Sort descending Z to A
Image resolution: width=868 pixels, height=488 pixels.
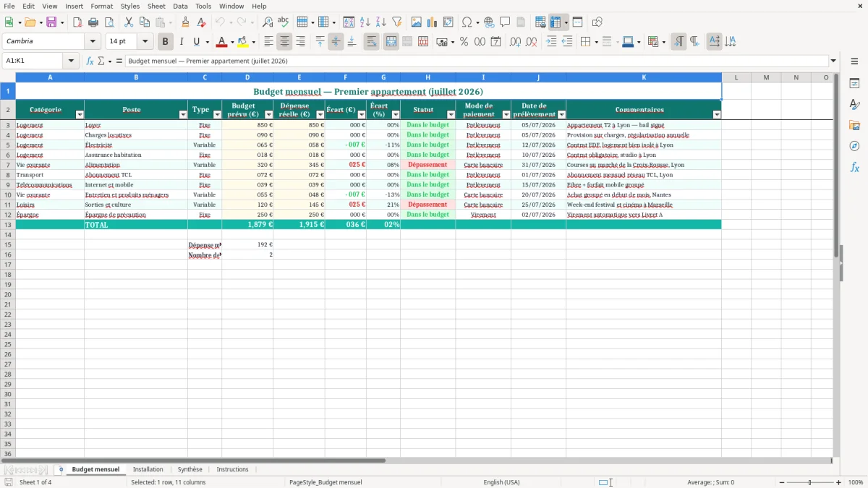(x=380, y=22)
